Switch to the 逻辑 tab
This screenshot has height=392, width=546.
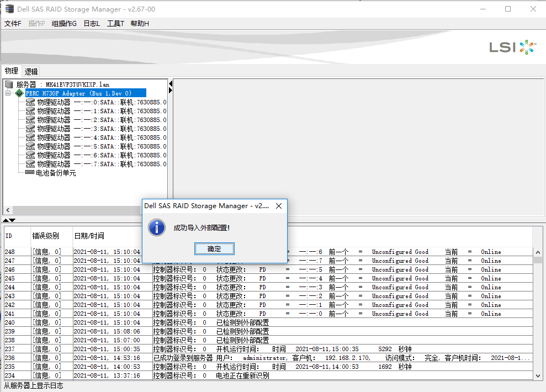[31, 72]
